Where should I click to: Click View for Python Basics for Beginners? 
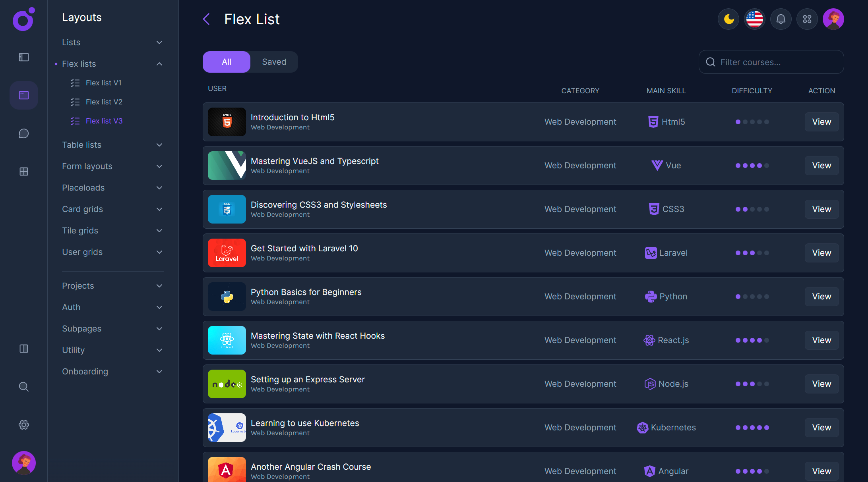click(x=821, y=297)
